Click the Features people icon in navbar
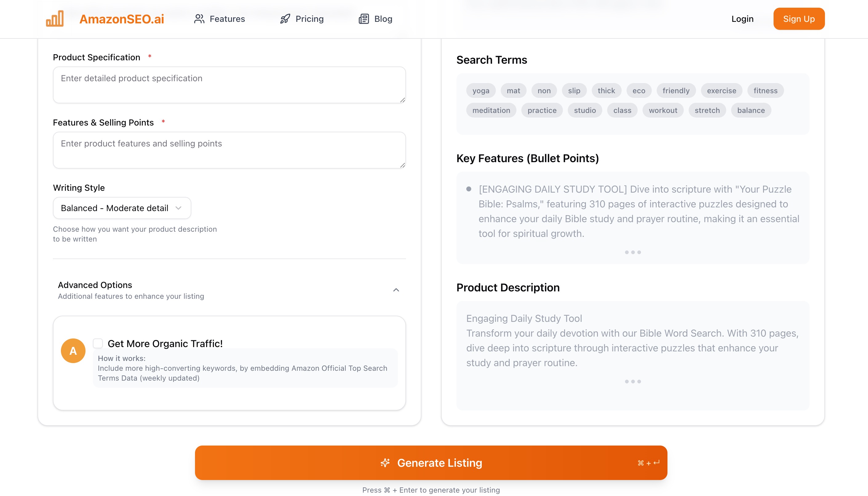Screen dimensions: 868x496 (x=199, y=19)
